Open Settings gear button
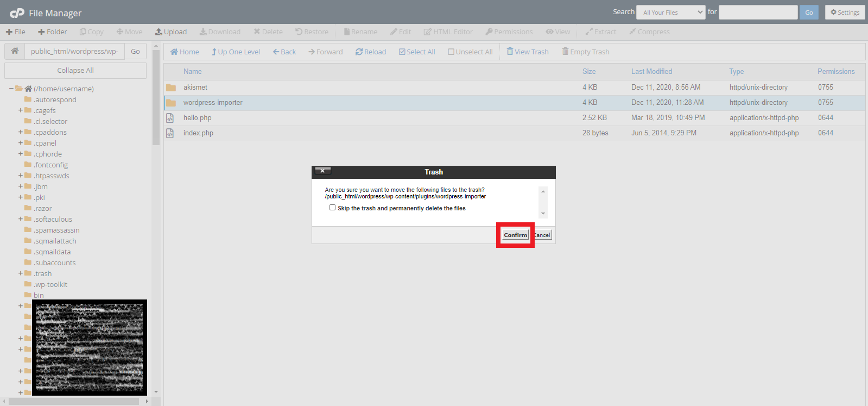Viewport: 868px width, 406px height. (x=845, y=13)
